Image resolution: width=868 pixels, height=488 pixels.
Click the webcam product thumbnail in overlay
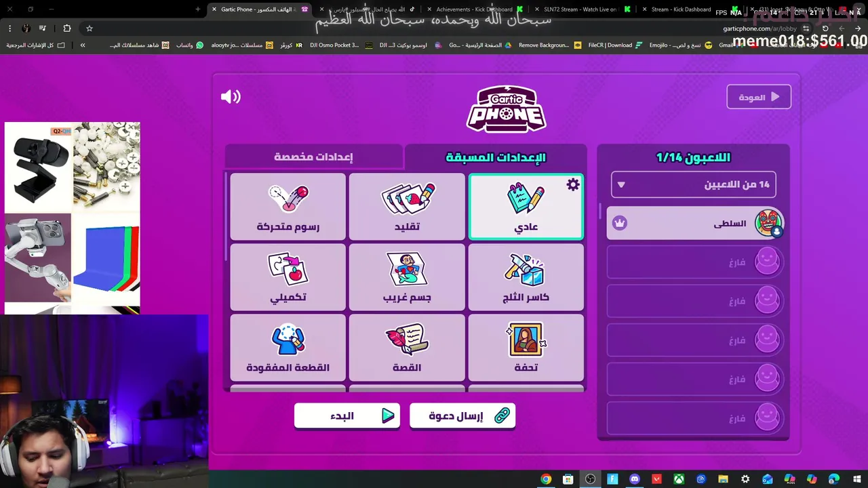39,167
